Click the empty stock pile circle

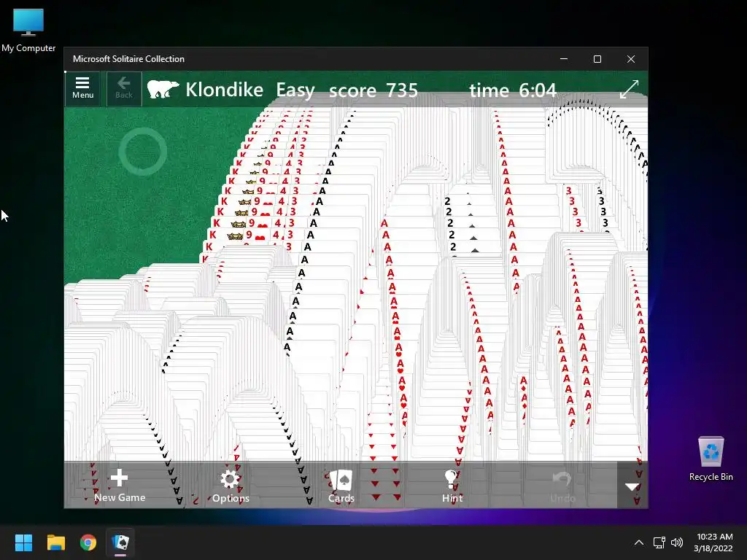[x=143, y=152]
